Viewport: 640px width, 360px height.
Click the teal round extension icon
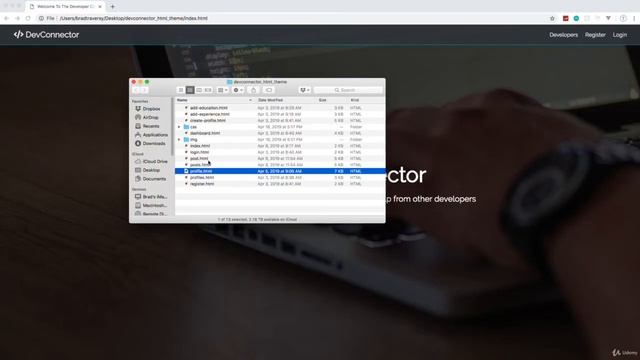pos(576,18)
